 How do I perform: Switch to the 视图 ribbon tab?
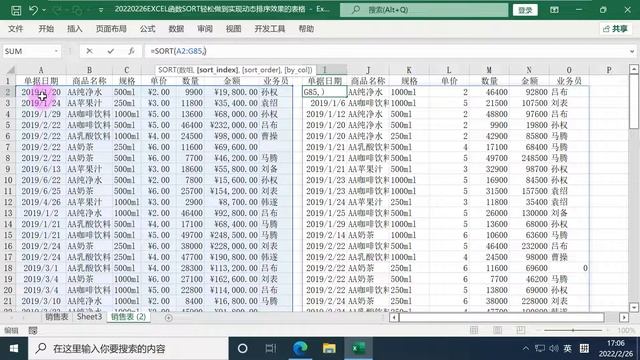click(233, 29)
